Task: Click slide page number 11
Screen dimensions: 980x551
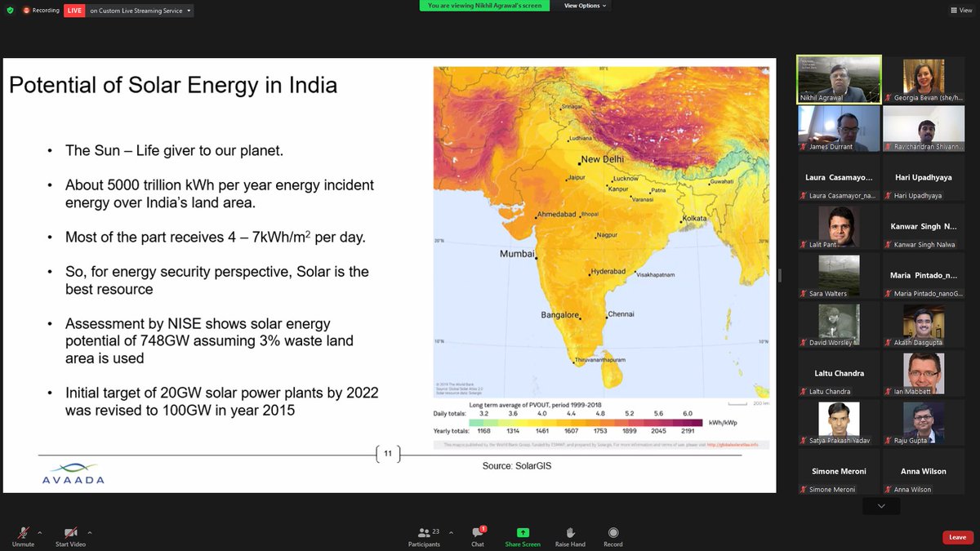Action: click(388, 454)
